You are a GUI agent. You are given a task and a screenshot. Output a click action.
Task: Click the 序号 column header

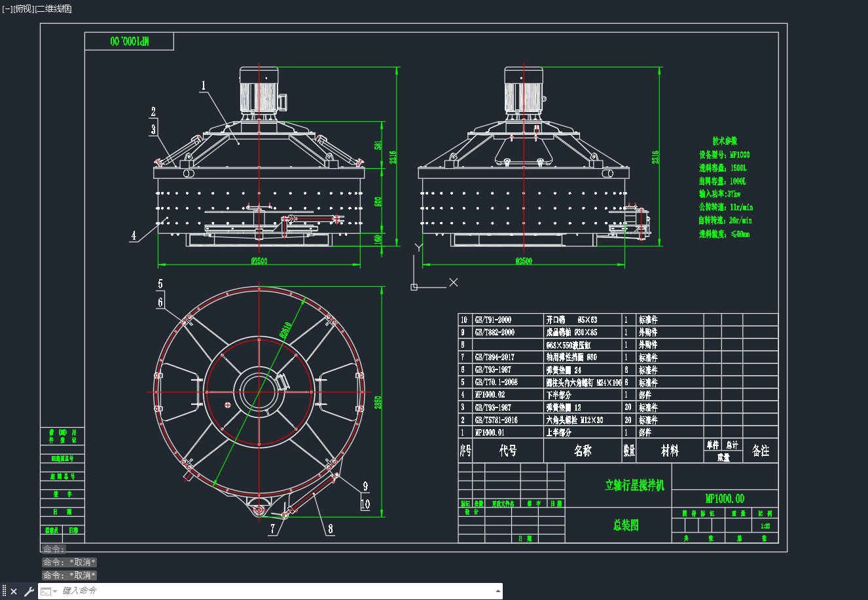465,451
